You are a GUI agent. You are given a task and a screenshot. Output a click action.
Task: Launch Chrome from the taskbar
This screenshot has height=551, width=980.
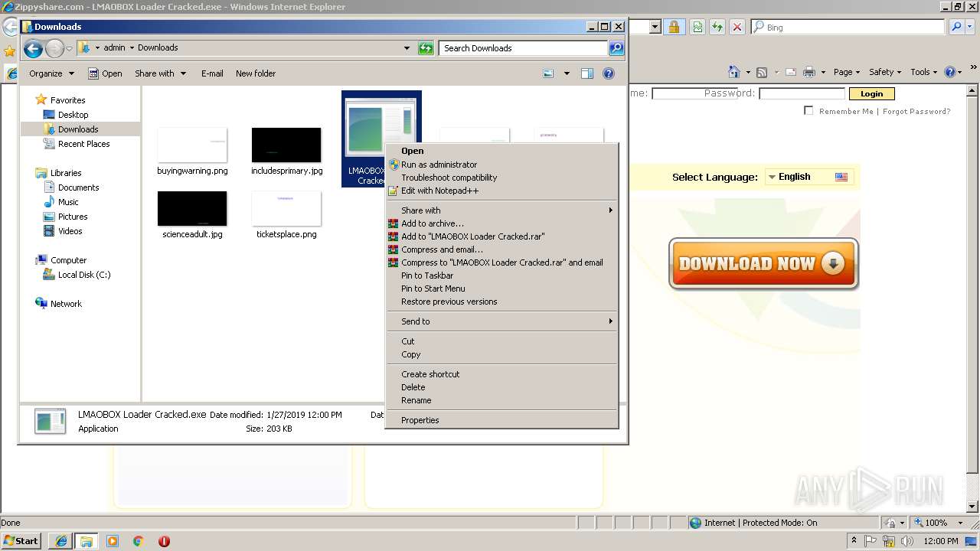click(x=139, y=541)
